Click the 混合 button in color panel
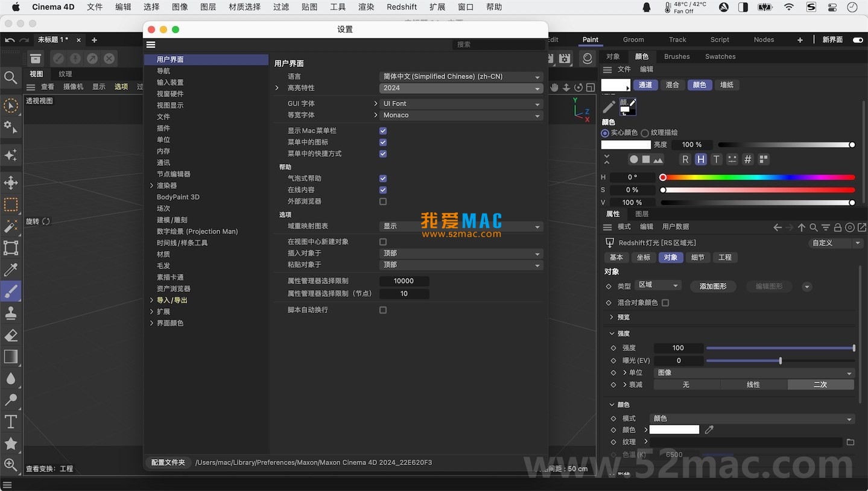Image resolution: width=868 pixels, height=491 pixels. [672, 85]
